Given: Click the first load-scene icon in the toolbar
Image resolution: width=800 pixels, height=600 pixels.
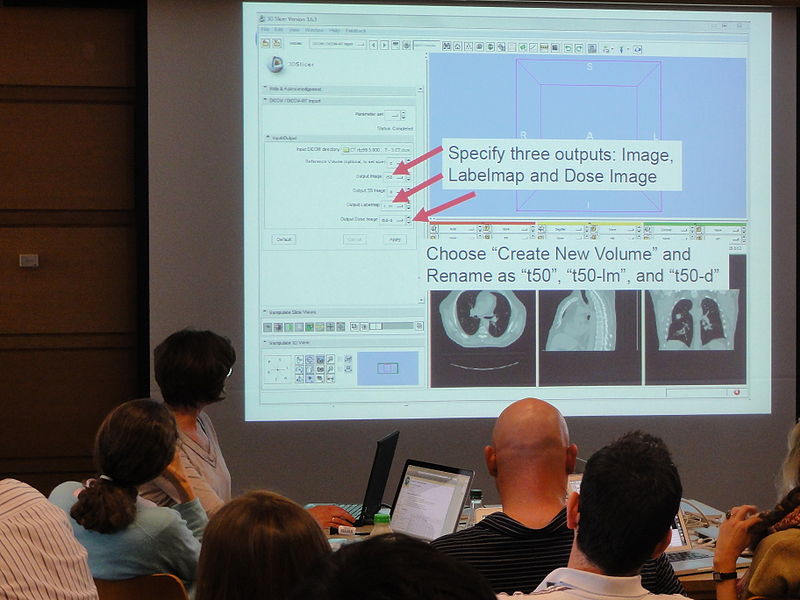Looking at the screenshot, I should 265,43.
